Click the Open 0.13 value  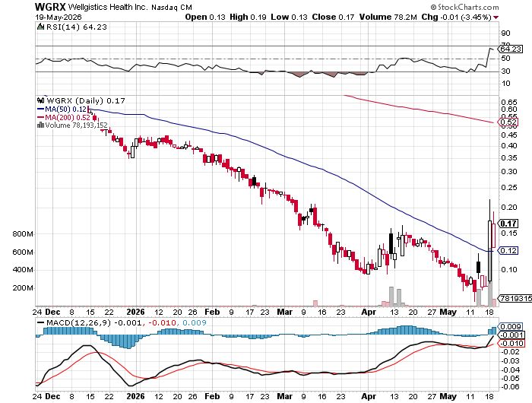coord(205,17)
